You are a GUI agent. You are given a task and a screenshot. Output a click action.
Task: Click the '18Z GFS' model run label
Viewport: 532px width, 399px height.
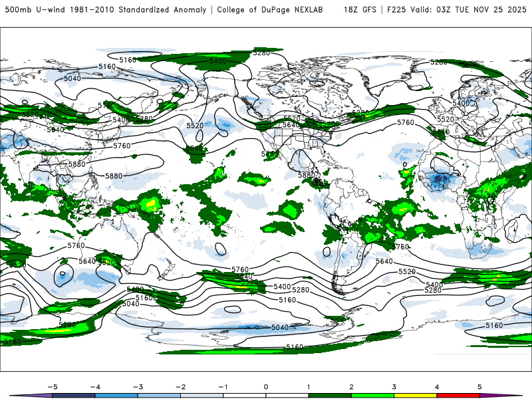(360, 9)
